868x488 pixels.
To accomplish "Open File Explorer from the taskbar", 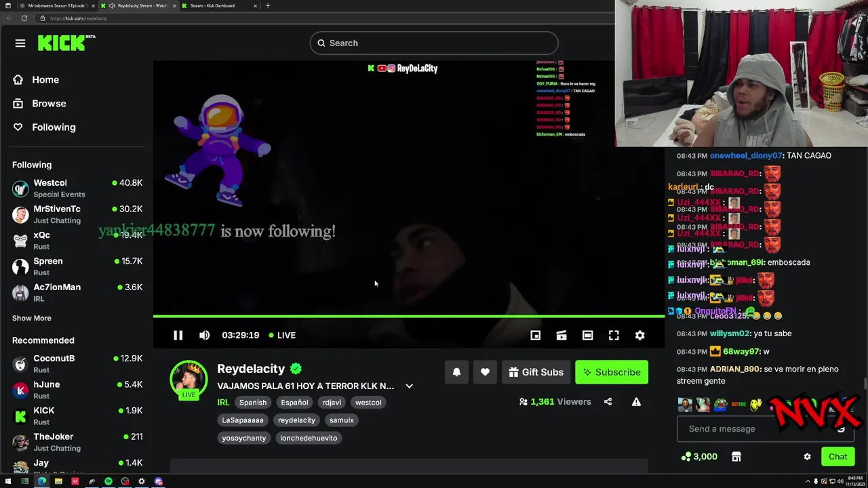I will (58, 481).
